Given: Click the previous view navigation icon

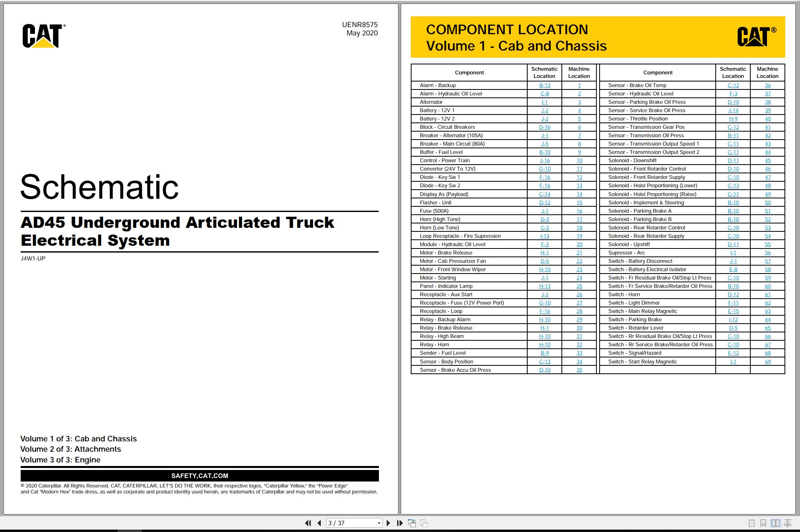Looking at the screenshot, I should (412, 523).
